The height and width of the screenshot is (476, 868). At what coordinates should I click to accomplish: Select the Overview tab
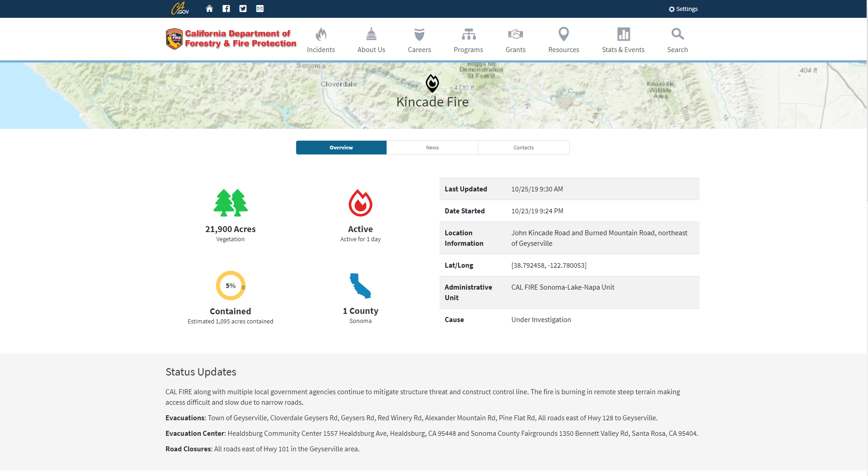click(x=341, y=148)
